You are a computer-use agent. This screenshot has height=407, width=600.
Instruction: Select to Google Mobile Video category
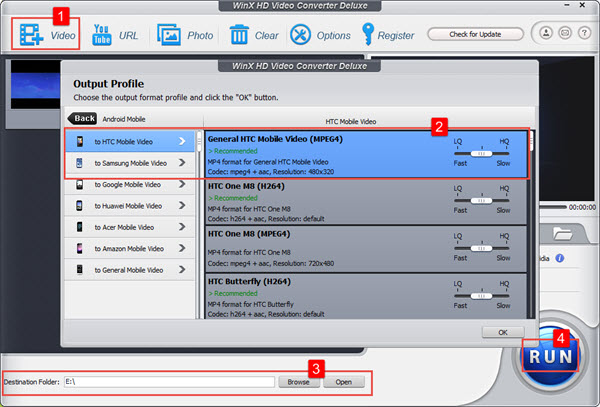point(130,184)
